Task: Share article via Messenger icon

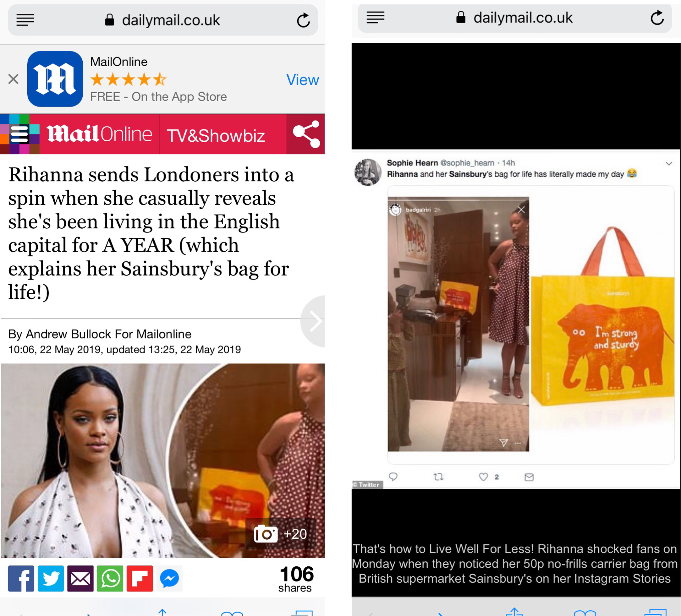Action: tap(170, 578)
